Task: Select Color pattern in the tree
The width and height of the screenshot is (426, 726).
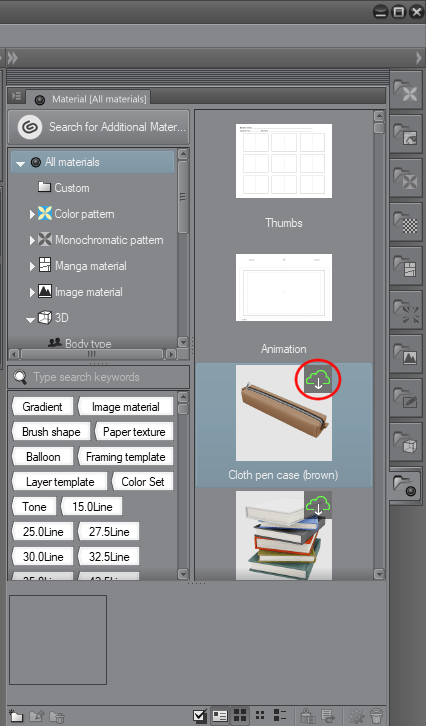Action: [x=84, y=214]
